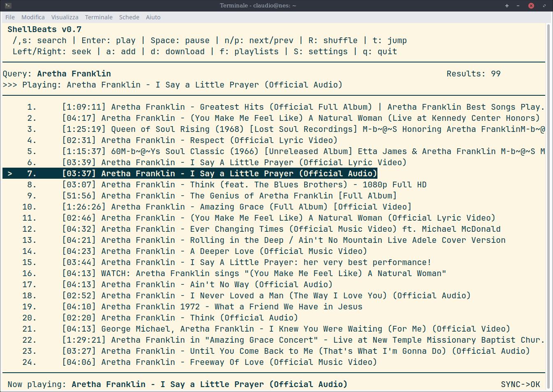Select result 18 I Never Loved a Man

(x=274, y=296)
